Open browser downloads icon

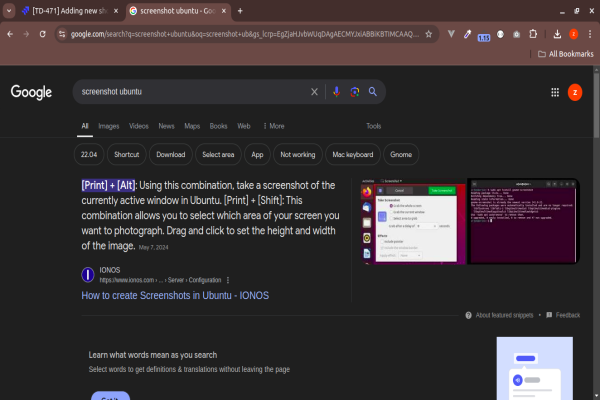(557, 34)
